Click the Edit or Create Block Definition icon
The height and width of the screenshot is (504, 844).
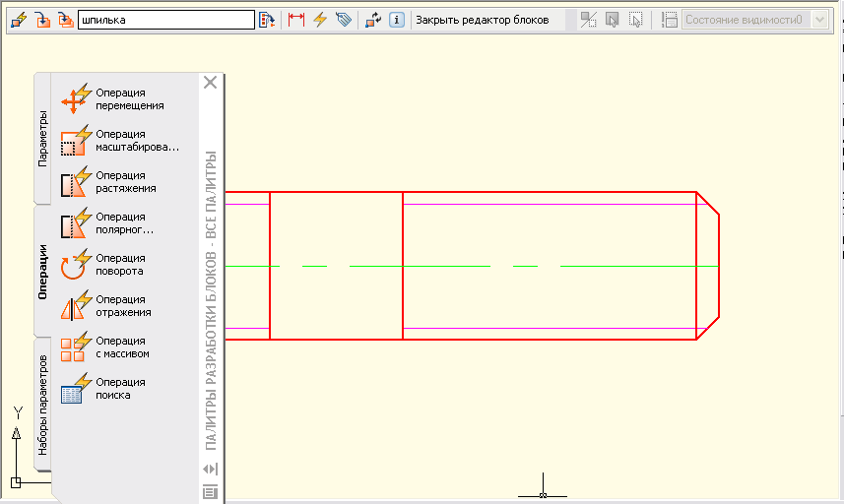point(19,20)
